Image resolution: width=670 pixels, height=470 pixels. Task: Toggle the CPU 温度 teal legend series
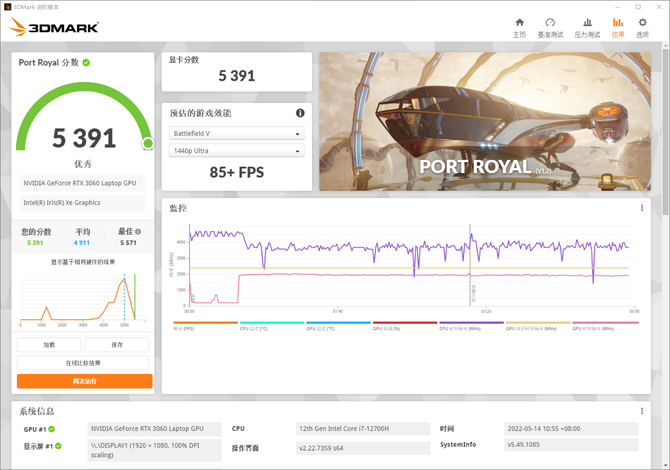(255, 328)
